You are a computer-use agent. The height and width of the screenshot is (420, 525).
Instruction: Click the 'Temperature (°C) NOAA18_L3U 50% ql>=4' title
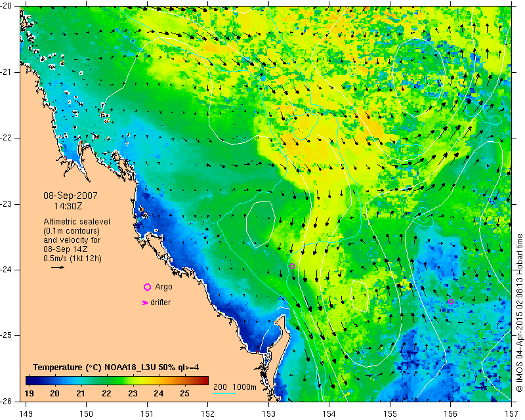pos(116,367)
